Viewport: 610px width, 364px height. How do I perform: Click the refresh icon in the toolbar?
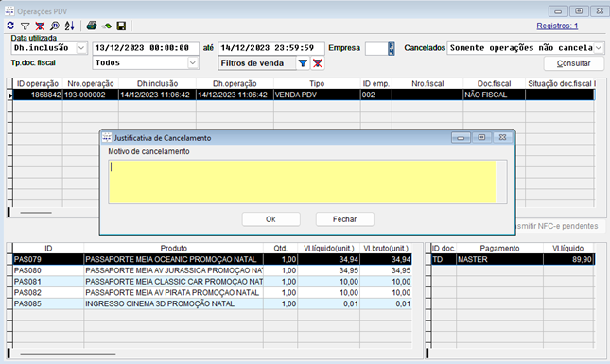pos(10,26)
